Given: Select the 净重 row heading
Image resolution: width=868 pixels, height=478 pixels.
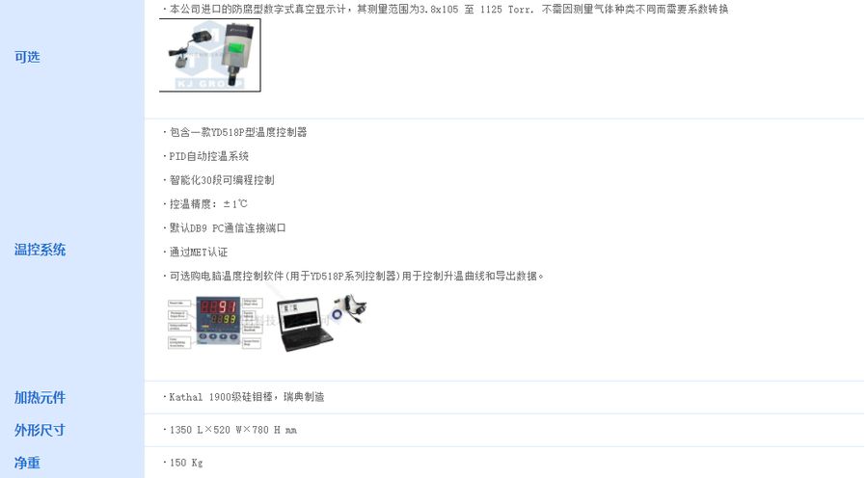Looking at the screenshot, I should (27, 463).
